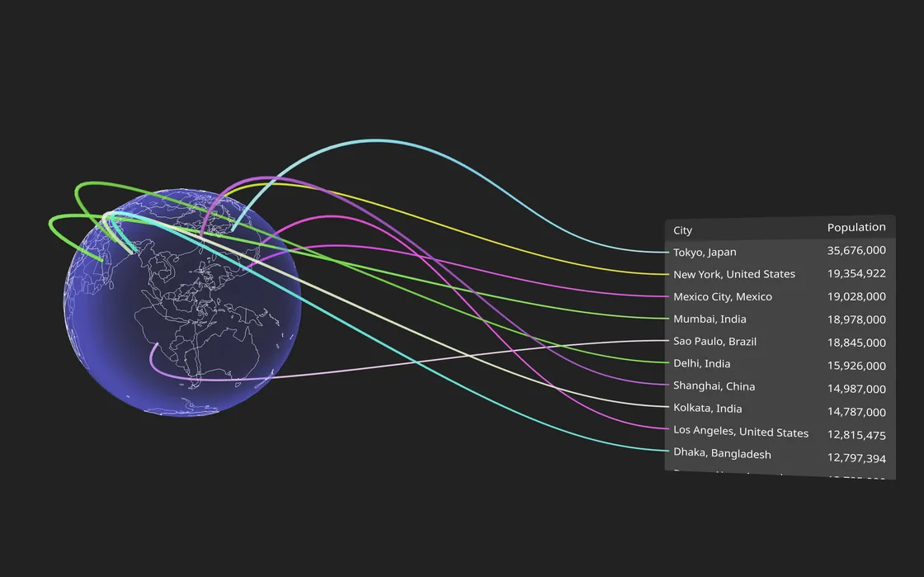Click the New York, United States entry
The height and width of the screenshot is (577, 924).
click(734, 273)
